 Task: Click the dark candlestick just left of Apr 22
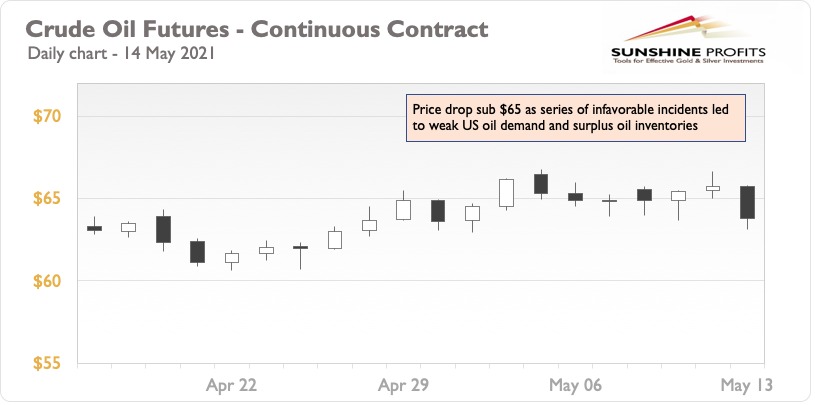pos(198,252)
